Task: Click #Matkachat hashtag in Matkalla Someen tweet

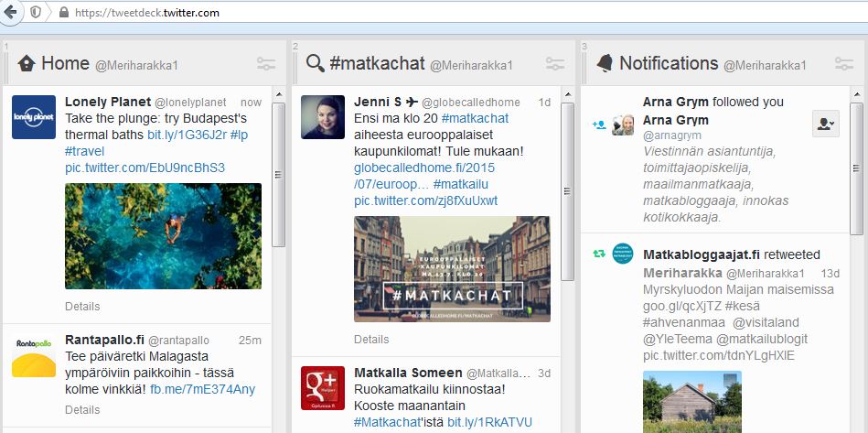Action: (388, 423)
